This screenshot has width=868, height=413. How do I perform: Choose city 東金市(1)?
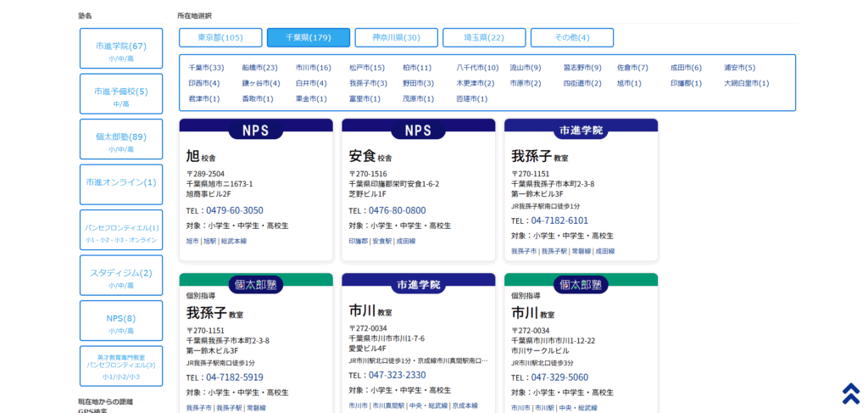pos(312,99)
